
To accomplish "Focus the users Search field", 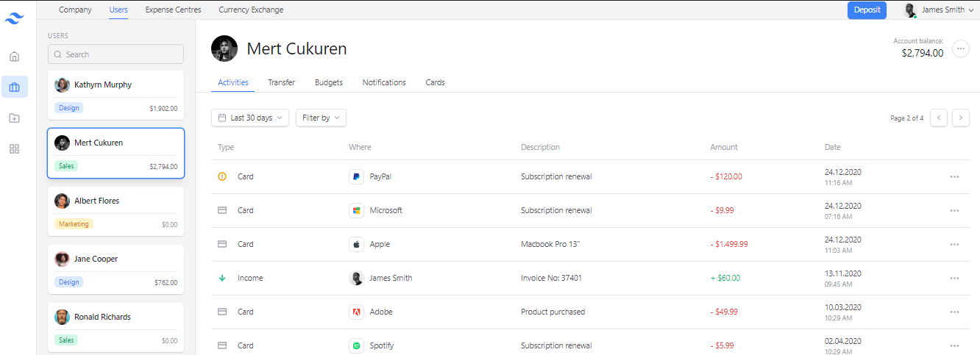I will click(x=116, y=54).
